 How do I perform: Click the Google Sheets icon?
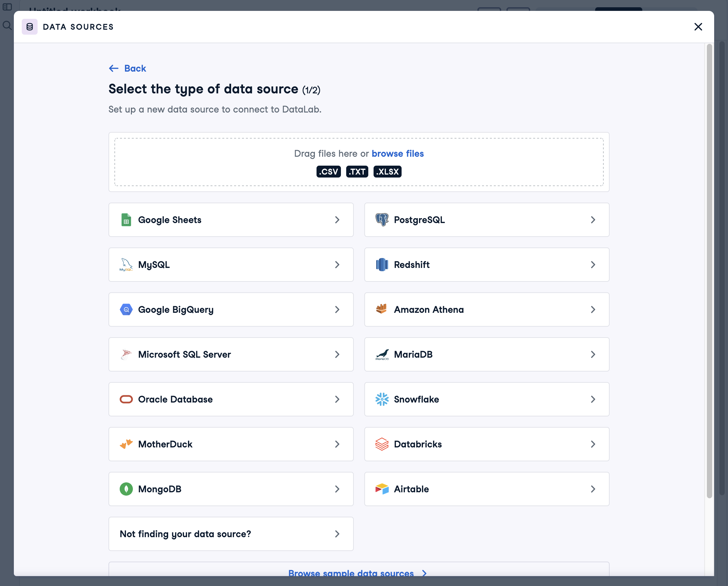point(126,220)
